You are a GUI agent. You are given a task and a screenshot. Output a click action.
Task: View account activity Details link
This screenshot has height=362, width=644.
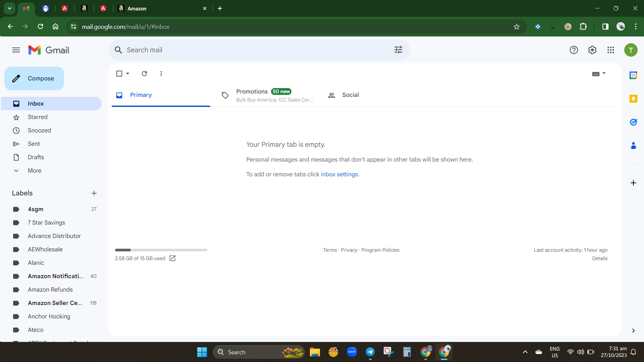pyautogui.click(x=600, y=258)
